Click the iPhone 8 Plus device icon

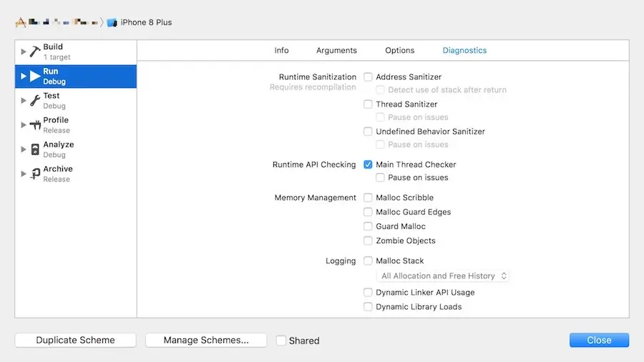[x=112, y=22]
